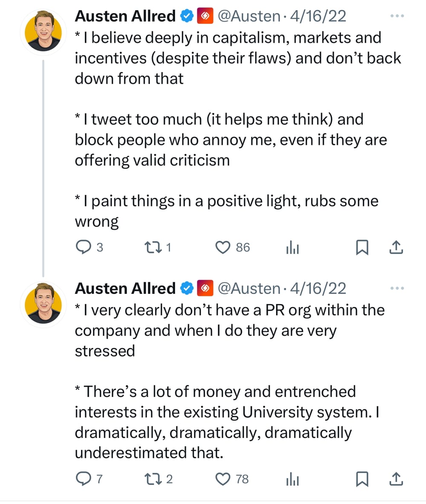
Task: Share the first tweet
Action: [396, 247]
